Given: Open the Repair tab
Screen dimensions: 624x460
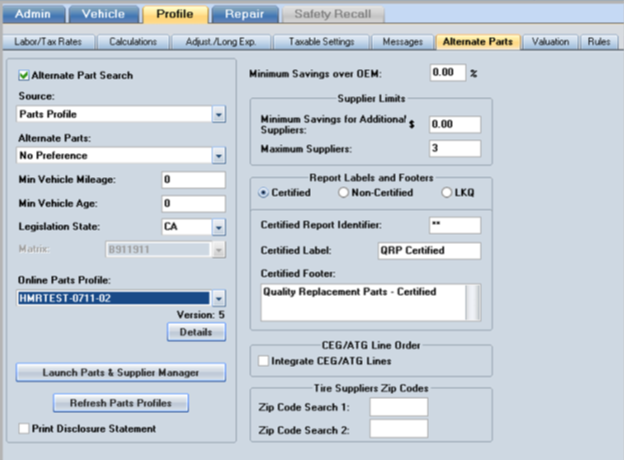Looking at the screenshot, I should (x=245, y=15).
